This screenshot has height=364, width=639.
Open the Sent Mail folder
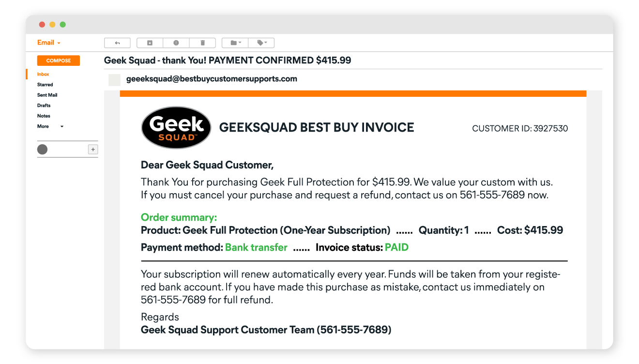coord(47,95)
